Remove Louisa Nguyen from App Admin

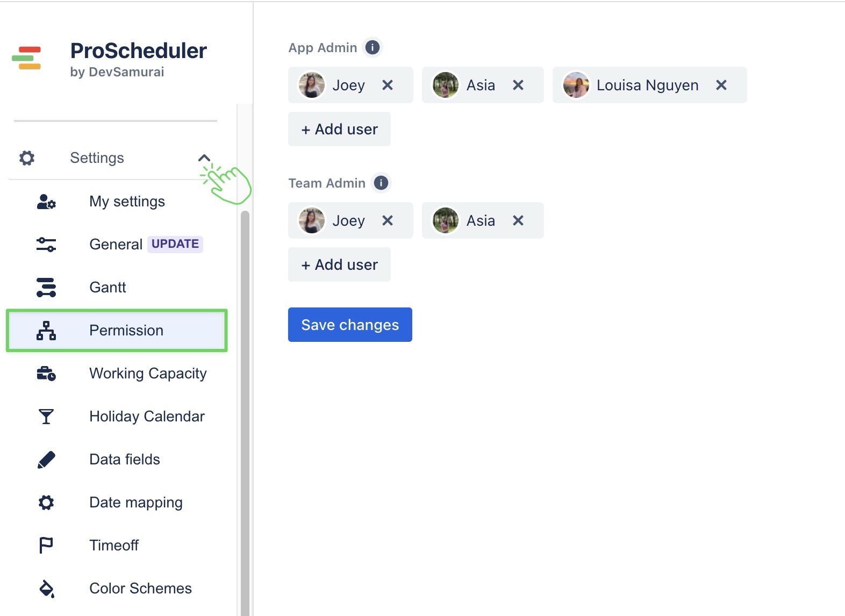(721, 85)
